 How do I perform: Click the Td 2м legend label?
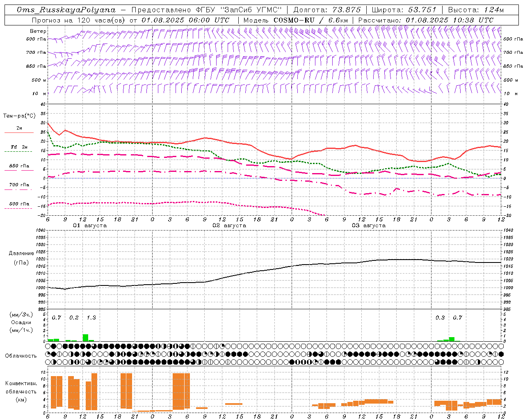[x=19, y=147]
